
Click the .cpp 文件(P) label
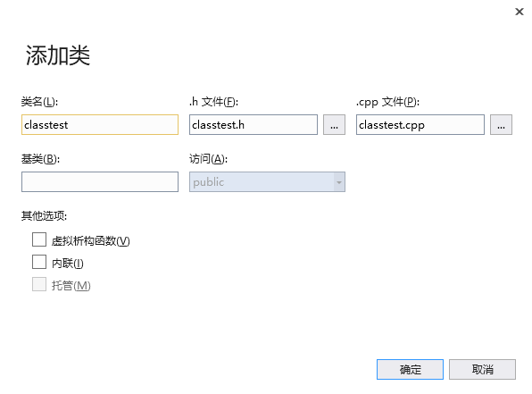click(x=387, y=102)
